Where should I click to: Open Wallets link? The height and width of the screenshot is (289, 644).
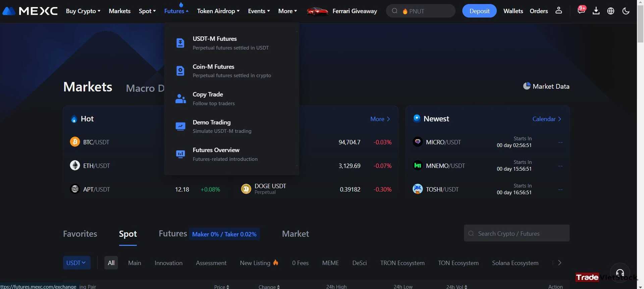point(513,11)
